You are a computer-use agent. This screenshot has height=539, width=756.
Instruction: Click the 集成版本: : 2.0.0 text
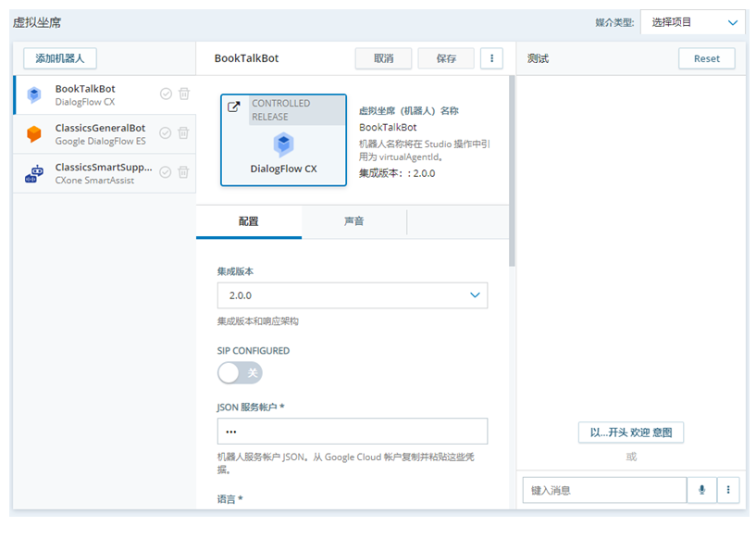pos(397,173)
